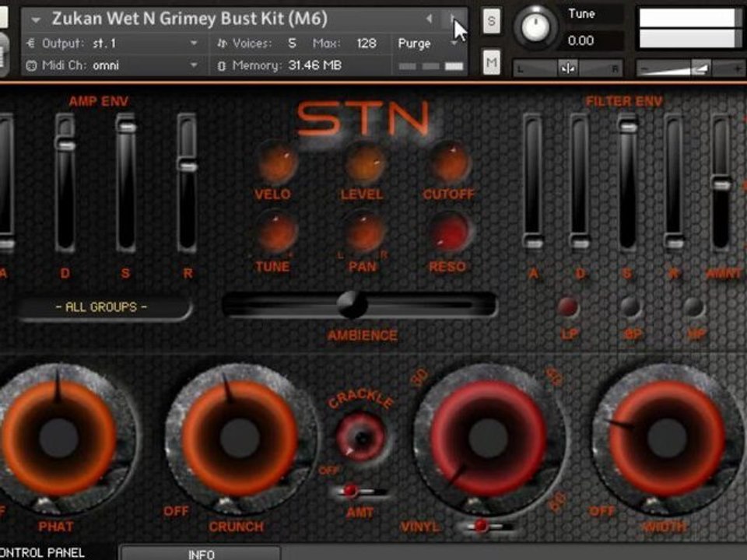Screen dimensions: 747x560
Task: Click the Tune value 0.00 field
Action: coord(580,41)
